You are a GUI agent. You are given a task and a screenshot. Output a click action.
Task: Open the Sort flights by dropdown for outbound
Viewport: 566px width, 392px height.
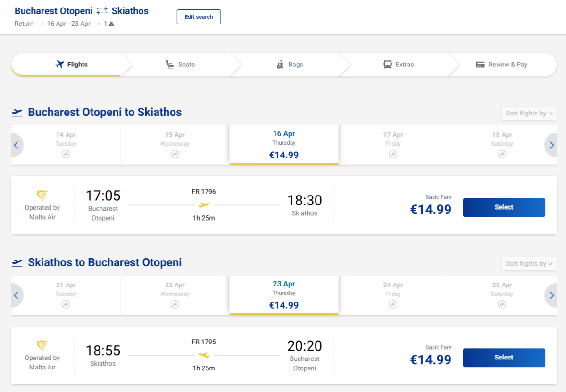[529, 114]
